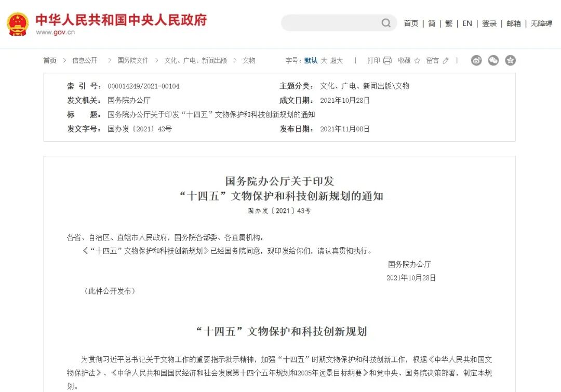Click the pen icon next to 留言
The height and width of the screenshot is (392, 561).
click(446, 60)
